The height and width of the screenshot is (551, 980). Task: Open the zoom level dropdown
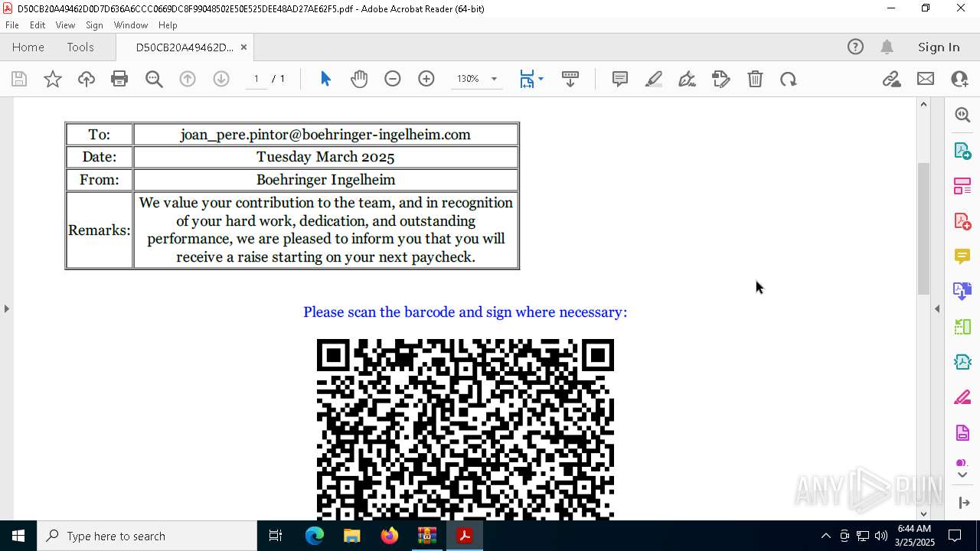494,79
